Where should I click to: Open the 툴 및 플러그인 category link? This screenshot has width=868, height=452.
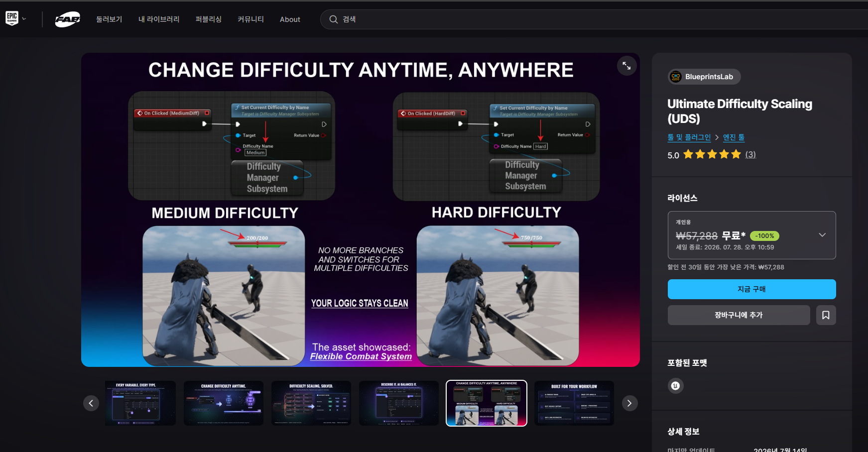tap(689, 137)
